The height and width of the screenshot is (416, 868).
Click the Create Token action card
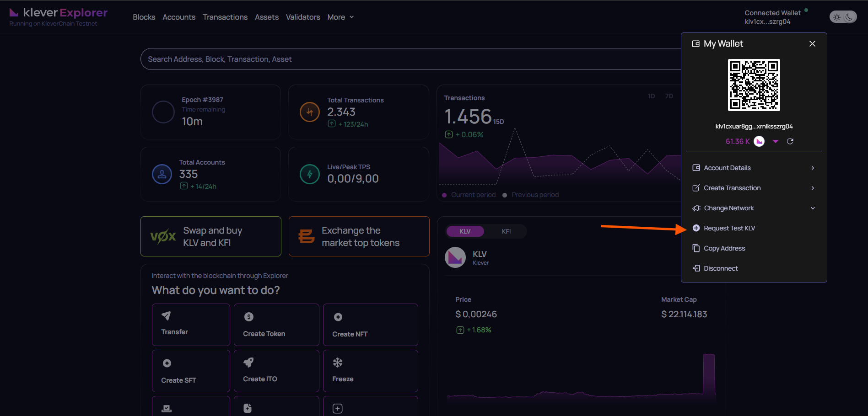276,325
